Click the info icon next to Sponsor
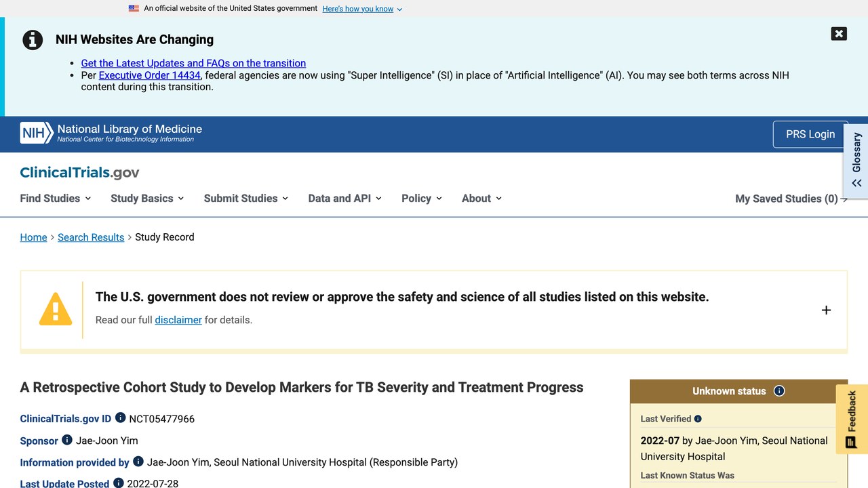Image resolution: width=868 pixels, height=488 pixels. tap(67, 440)
